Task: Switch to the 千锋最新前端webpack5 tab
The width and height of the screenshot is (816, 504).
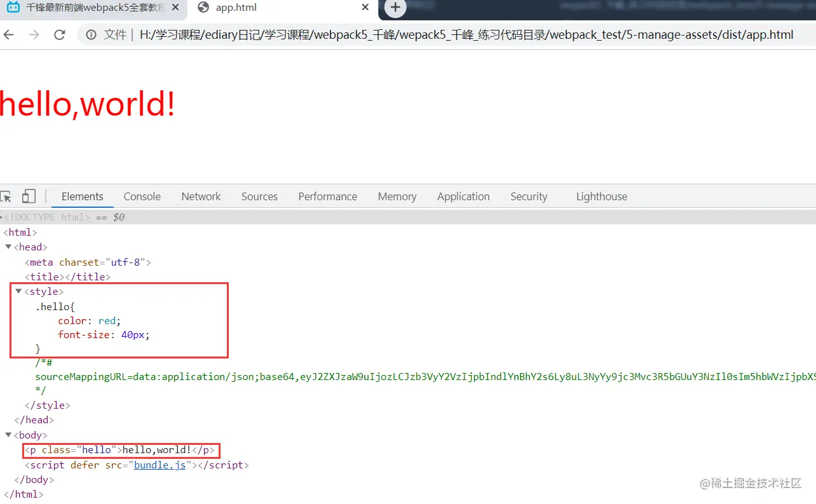Action: click(93, 8)
